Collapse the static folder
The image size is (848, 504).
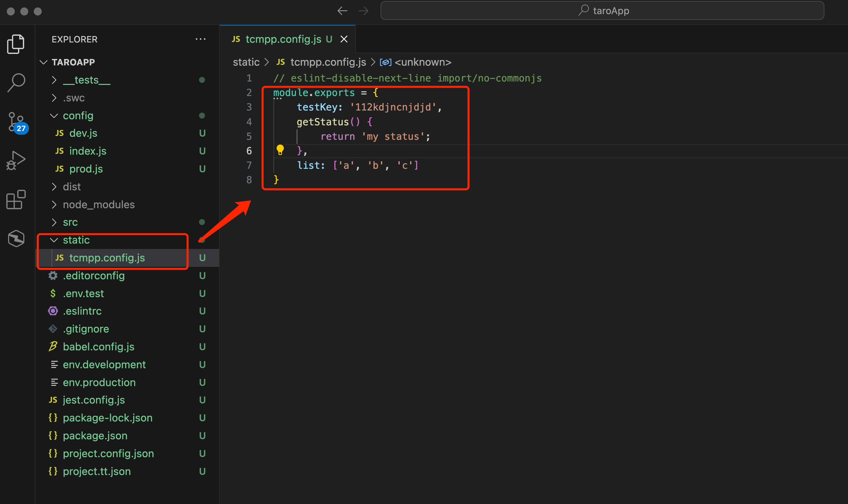coord(76,240)
